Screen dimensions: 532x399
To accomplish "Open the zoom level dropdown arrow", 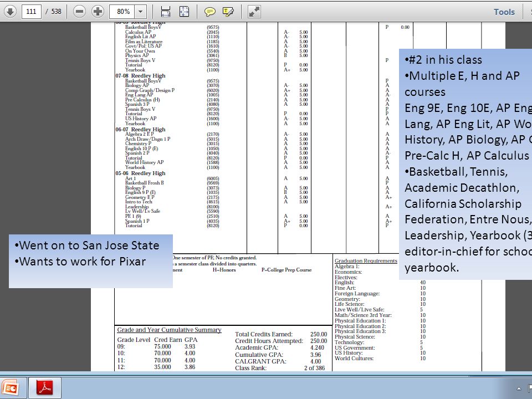I will [x=140, y=12].
